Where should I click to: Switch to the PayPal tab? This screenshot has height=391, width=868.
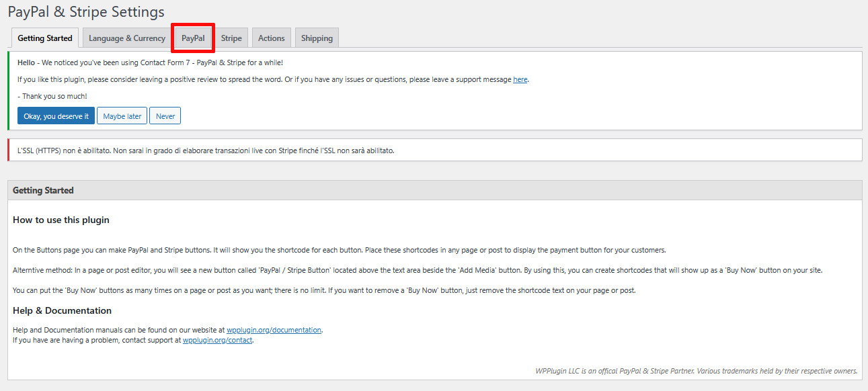(192, 38)
